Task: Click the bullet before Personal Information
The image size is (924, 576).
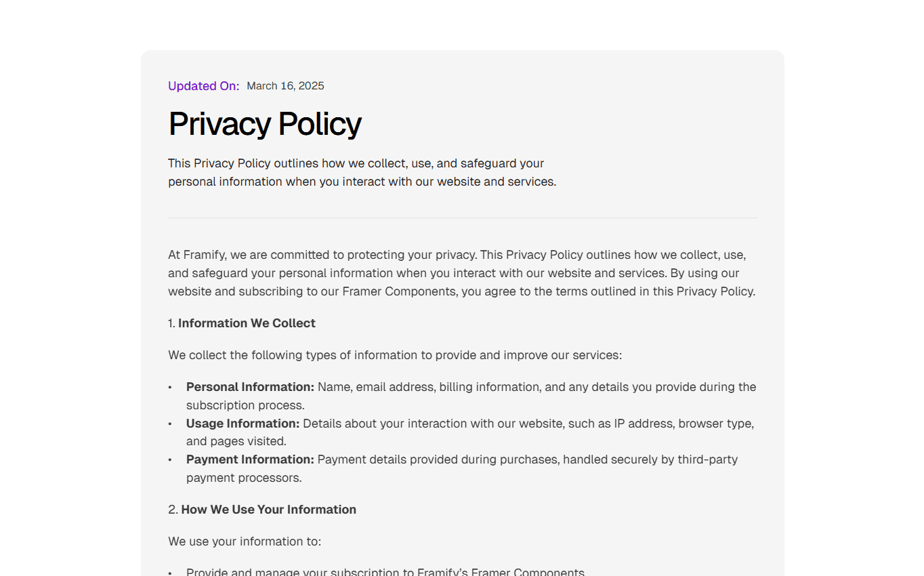Action: point(170,387)
